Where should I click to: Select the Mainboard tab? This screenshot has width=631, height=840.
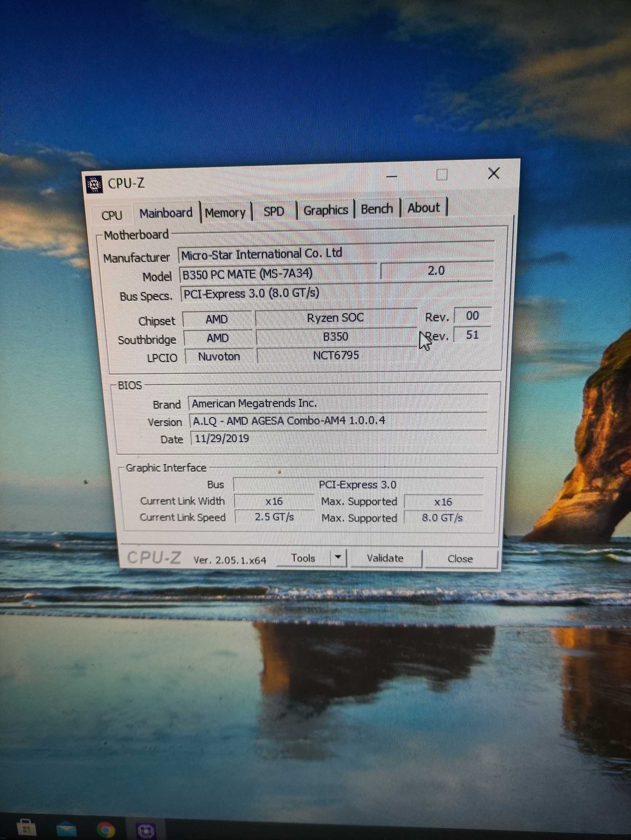166,213
